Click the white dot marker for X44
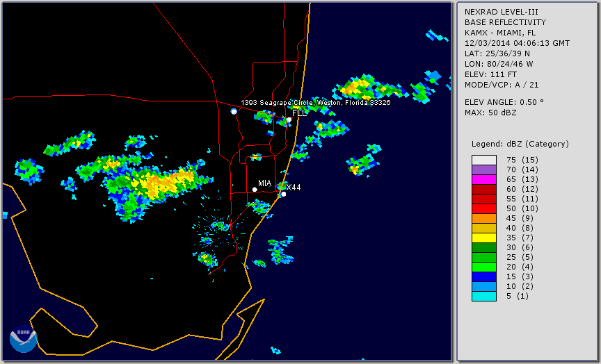The height and width of the screenshot is (364, 601). pos(284,195)
